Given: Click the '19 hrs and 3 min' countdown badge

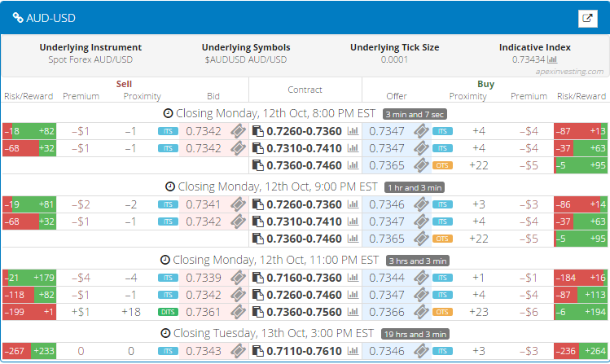Looking at the screenshot, I should [x=417, y=334].
